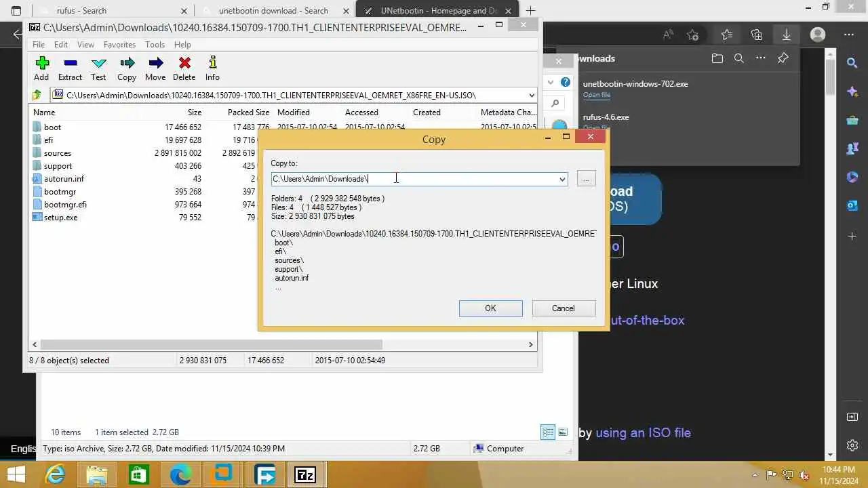868x488 pixels.
Task: Open the Edge downloads toolbar icon
Action: pyautogui.click(x=787, y=35)
